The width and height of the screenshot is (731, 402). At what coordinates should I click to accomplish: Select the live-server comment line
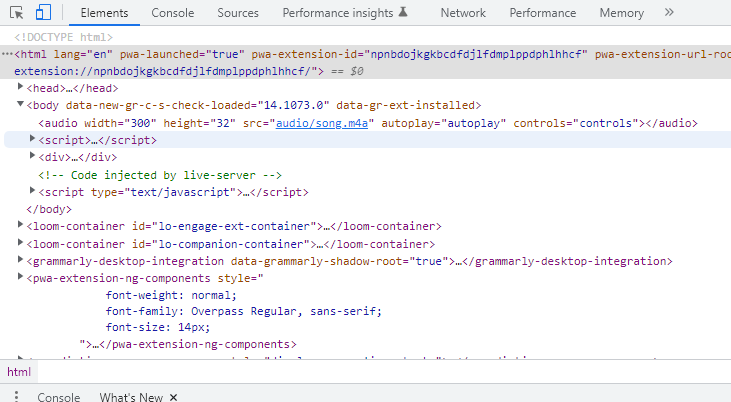point(160,175)
